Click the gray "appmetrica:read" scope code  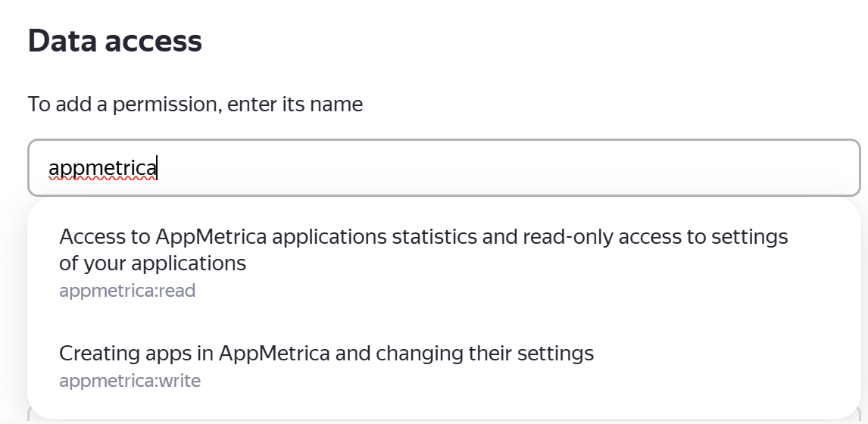127,291
